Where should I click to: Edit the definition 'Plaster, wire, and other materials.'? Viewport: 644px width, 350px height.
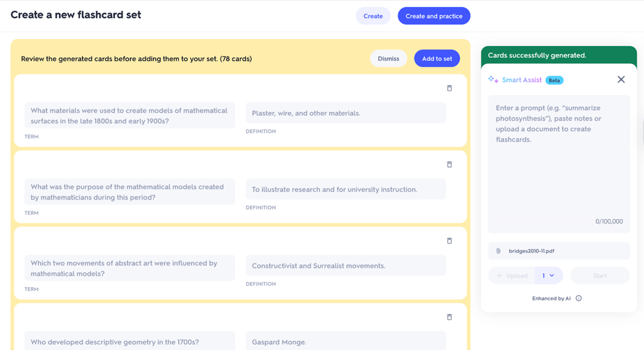coord(345,113)
